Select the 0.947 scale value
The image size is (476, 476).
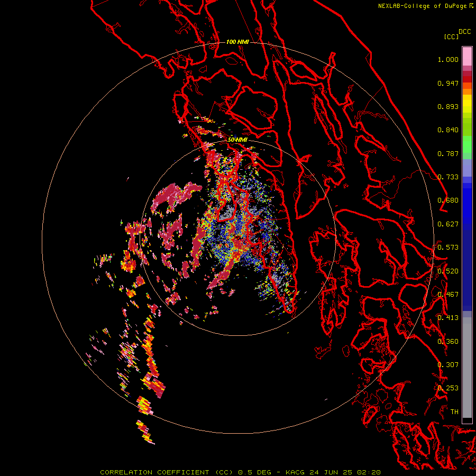point(448,83)
